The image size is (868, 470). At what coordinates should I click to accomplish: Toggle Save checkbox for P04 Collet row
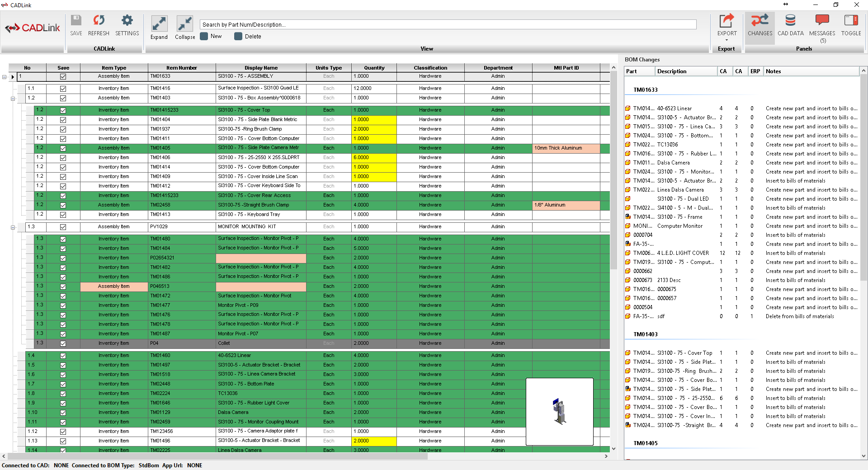[63, 343]
